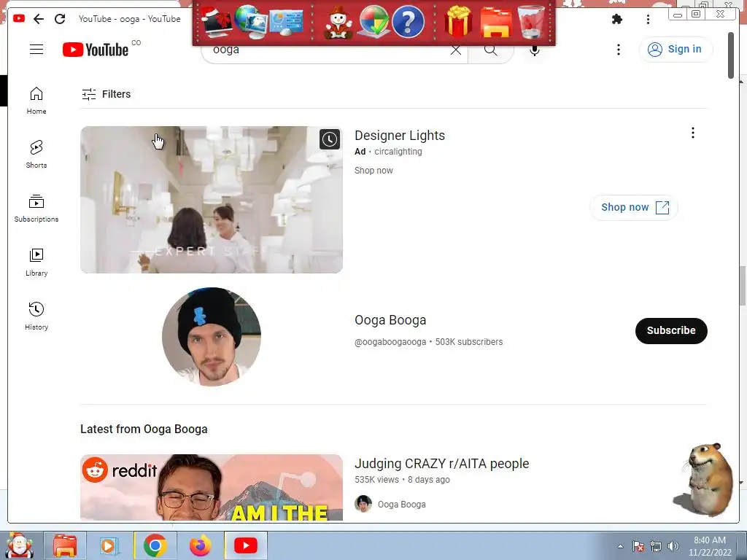Viewport: 747px width, 560px height.
Task: Start voice search with microphone icon
Action: coord(535,50)
